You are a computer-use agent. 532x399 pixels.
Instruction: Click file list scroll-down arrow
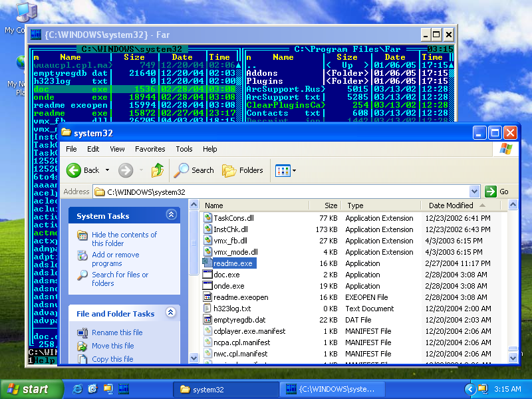pos(513,357)
